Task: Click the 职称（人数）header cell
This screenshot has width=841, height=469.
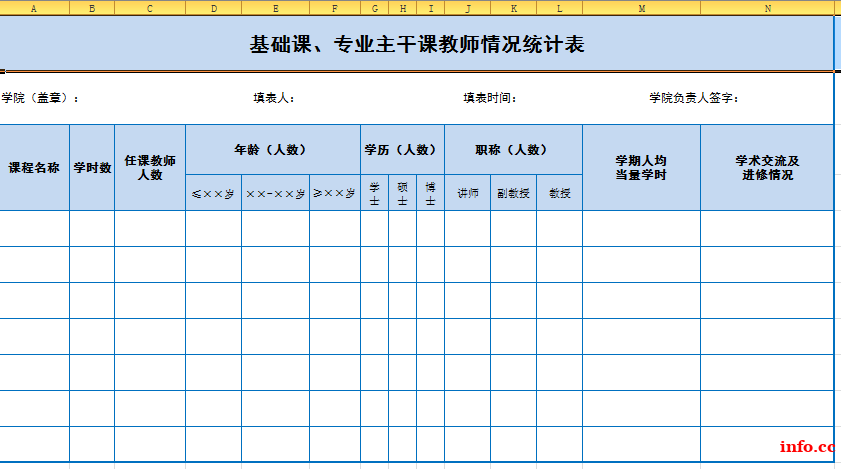Action: tap(513, 150)
